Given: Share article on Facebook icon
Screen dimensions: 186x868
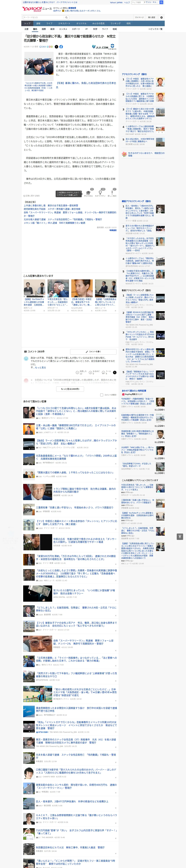Looking at the screenshot, I should point(61,47).
